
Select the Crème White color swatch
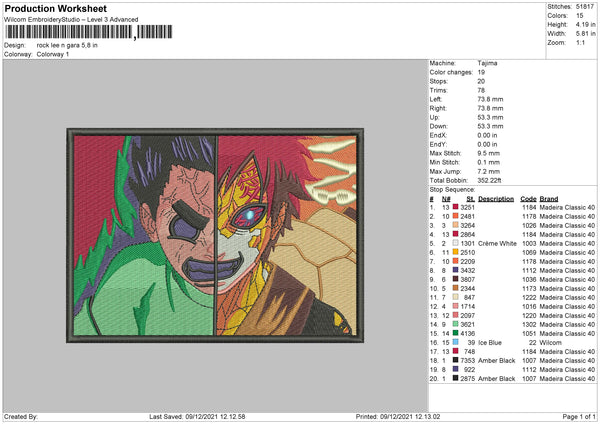(x=455, y=243)
